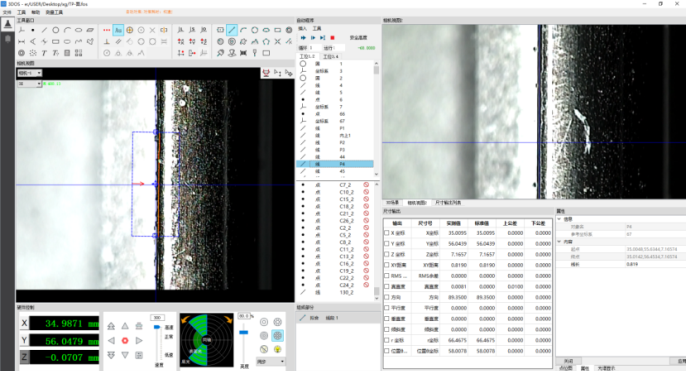This screenshot has width=686, height=371.
Task: Check the Z坐标 row checkbox
Action: point(386,254)
